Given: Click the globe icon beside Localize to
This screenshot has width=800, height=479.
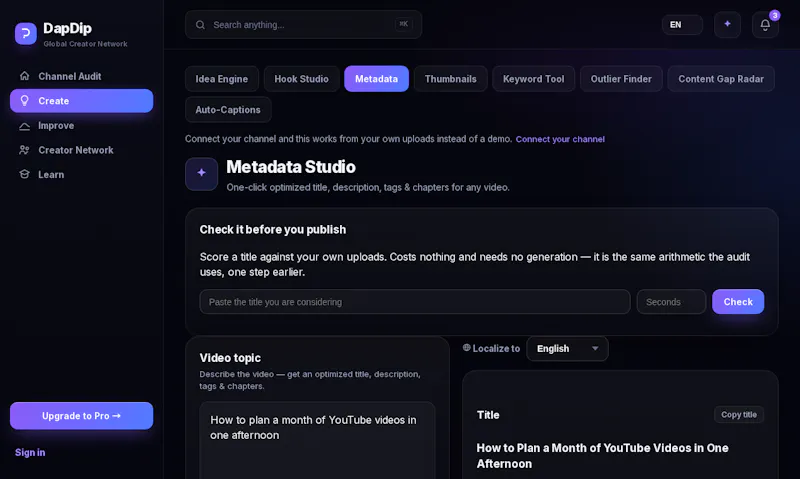Looking at the screenshot, I should pos(466,348).
